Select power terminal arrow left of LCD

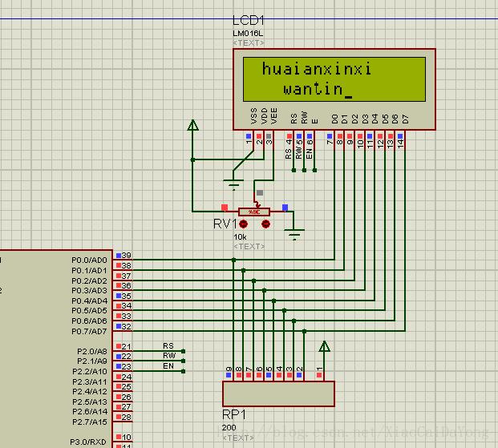192,125
